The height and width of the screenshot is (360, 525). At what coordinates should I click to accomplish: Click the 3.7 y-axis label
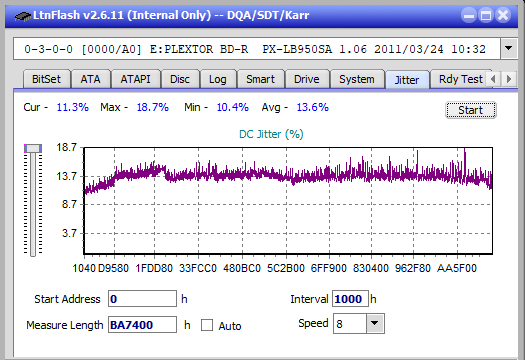point(69,233)
